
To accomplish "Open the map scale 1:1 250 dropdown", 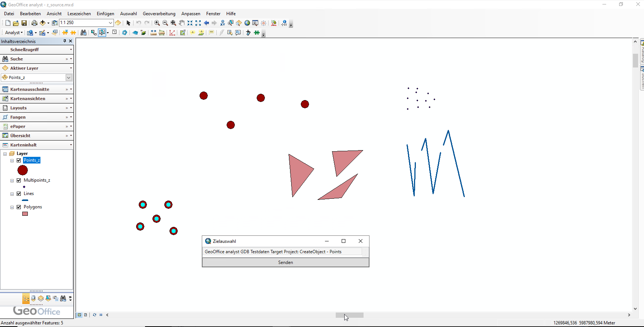I will pyautogui.click(x=110, y=23).
